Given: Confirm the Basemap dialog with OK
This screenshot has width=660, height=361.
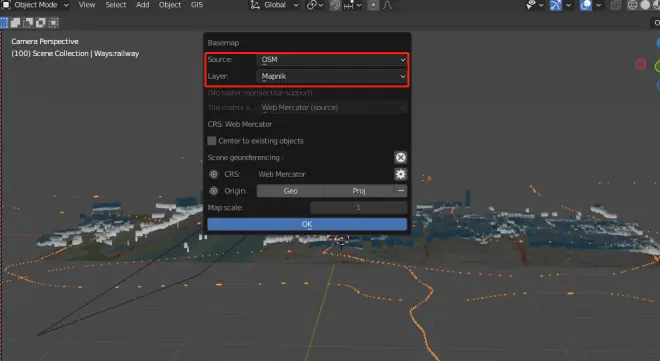Looking at the screenshot, I should (307, 224).
